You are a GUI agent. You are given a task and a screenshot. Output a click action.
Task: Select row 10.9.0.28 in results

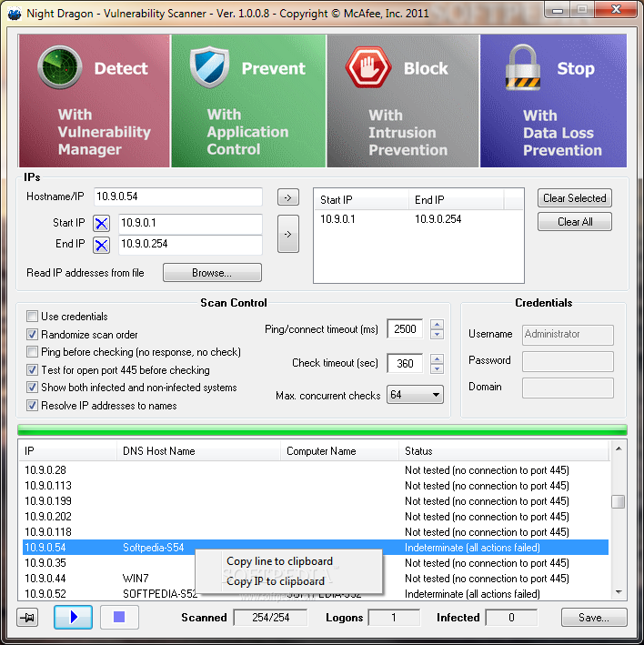tap(315, 470)
